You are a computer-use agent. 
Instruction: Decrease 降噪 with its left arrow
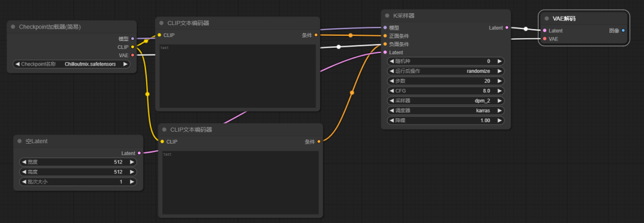click(x=391, y=120)
